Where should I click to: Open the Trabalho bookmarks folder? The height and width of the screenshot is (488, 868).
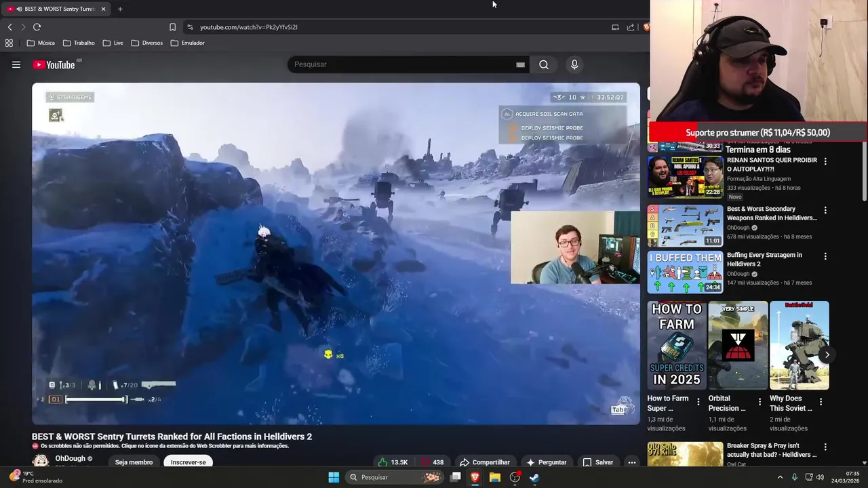[79, 43]
